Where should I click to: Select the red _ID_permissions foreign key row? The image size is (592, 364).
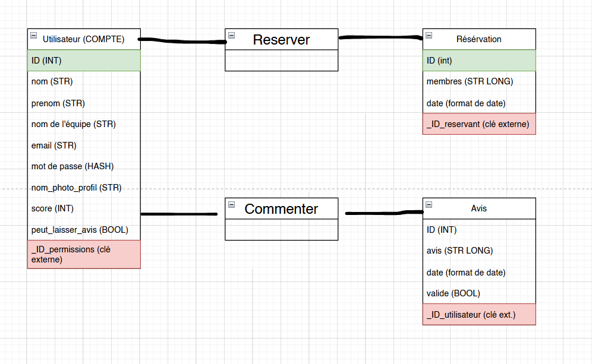pos(84,254)
